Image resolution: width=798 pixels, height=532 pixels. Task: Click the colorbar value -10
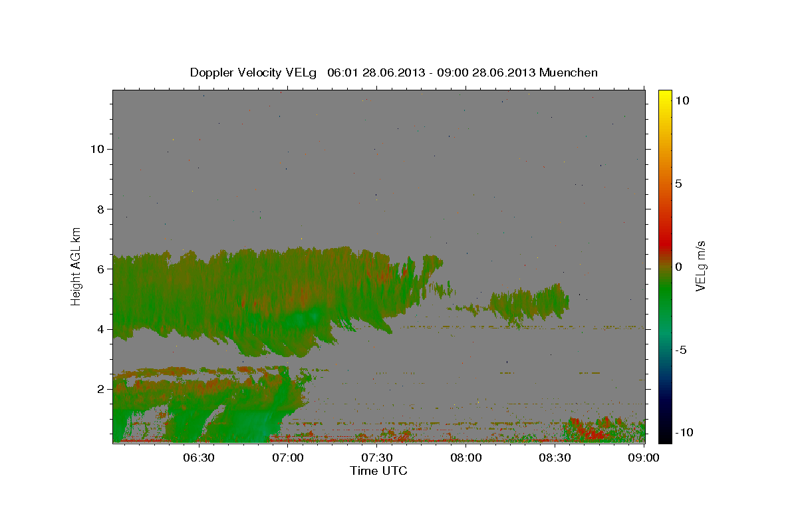point(683,432)
